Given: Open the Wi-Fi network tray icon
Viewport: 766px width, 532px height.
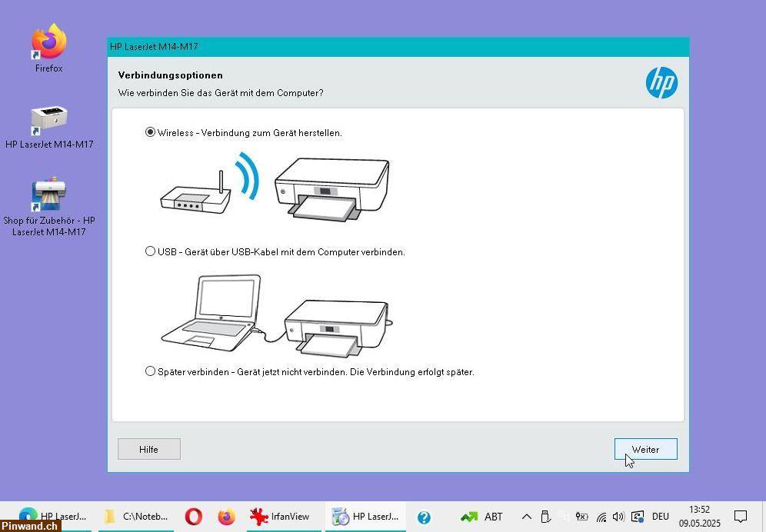Looking at the screenshot, I should point(601,517).
